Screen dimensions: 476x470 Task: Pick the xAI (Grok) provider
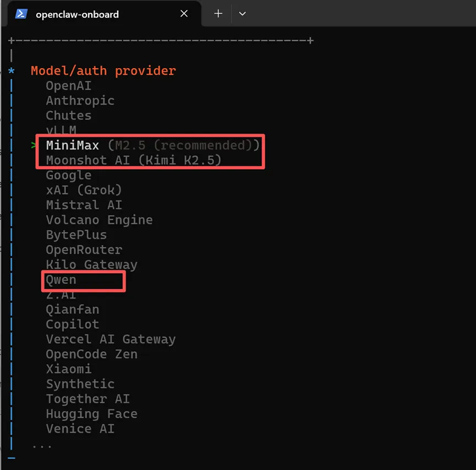coord(84,190)
